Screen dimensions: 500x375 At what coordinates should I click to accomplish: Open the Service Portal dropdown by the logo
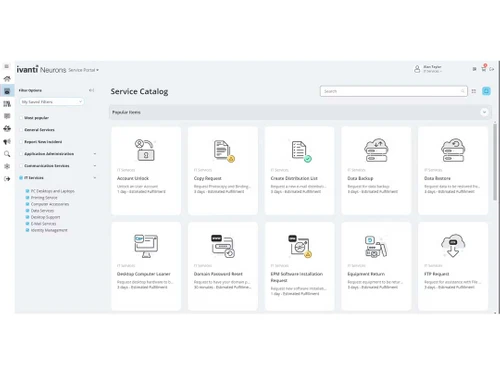83,70
